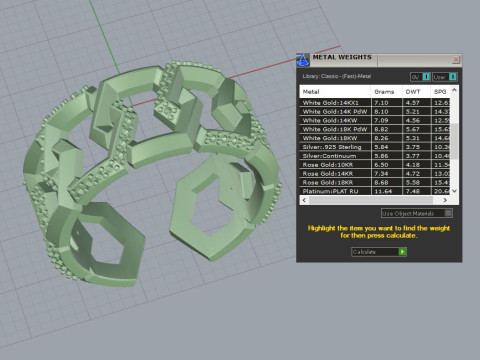The image size is (480, 360).
Task: Select the Rose Gold:18KR row
Action: (x=375, y=182)
